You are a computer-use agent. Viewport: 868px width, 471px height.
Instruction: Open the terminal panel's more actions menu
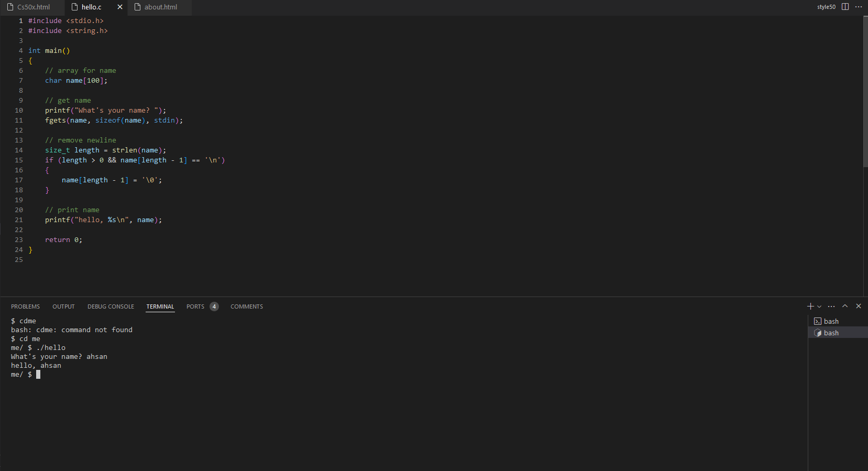point(832,306)
